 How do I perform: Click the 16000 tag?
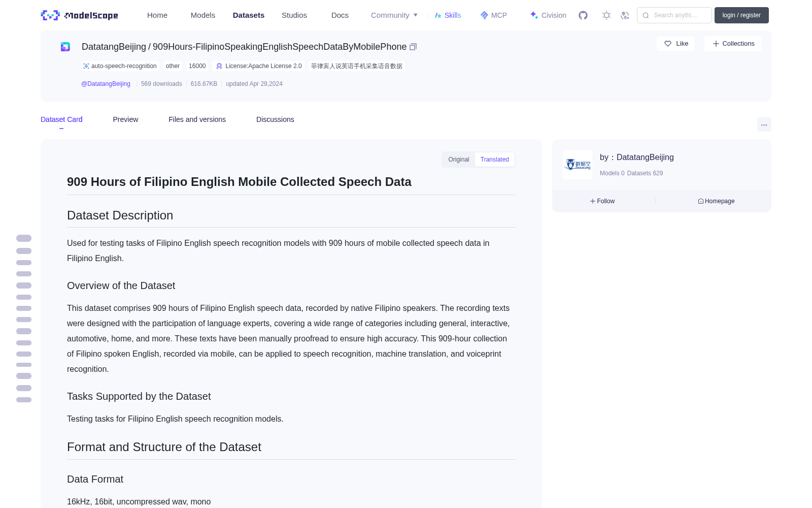click(197, 66)
